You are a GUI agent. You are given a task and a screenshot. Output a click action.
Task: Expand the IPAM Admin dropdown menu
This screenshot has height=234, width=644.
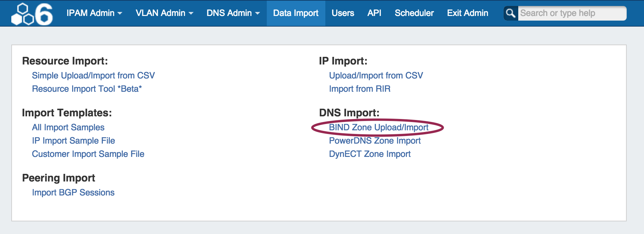(94, 13)
